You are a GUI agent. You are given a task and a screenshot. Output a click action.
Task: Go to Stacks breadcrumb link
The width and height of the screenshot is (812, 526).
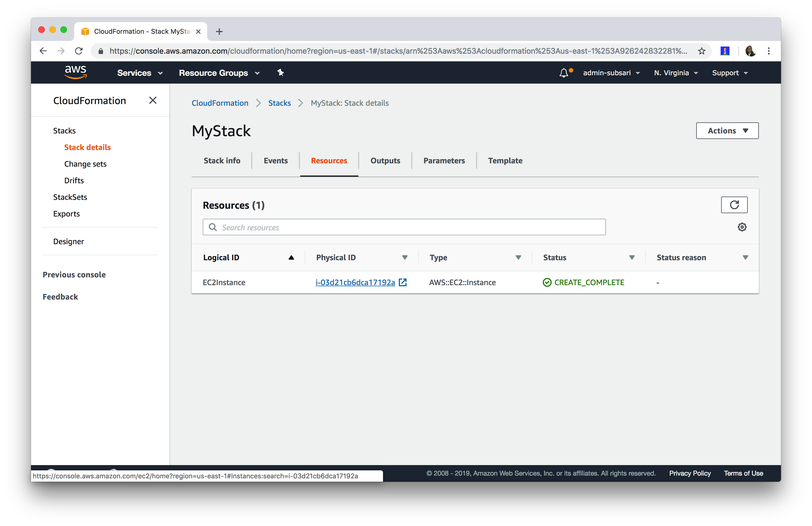[x=279, y=103]
